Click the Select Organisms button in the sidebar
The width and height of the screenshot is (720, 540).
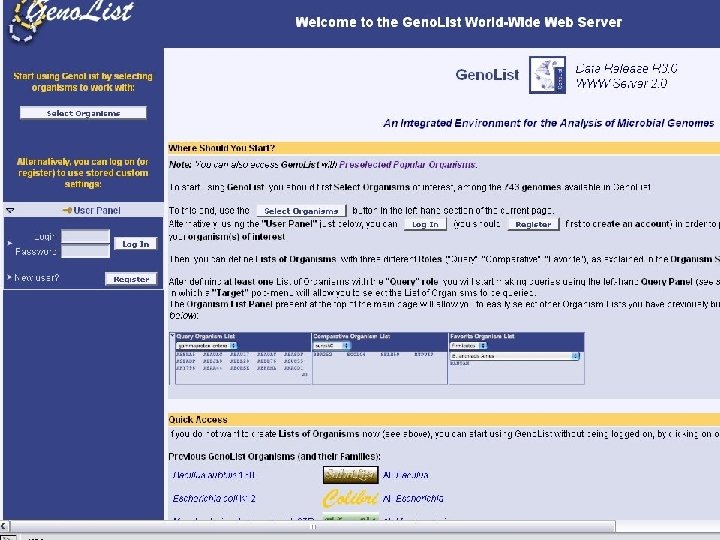[x=83, y=113]
